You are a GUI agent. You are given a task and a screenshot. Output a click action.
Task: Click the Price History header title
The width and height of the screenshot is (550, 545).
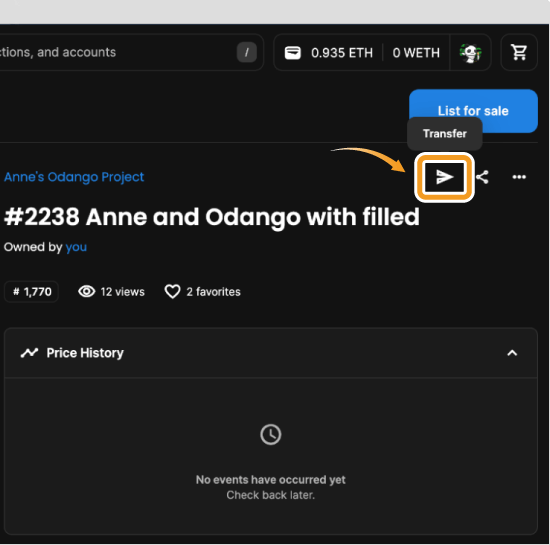pyautogui.click(x=85, y=353)
